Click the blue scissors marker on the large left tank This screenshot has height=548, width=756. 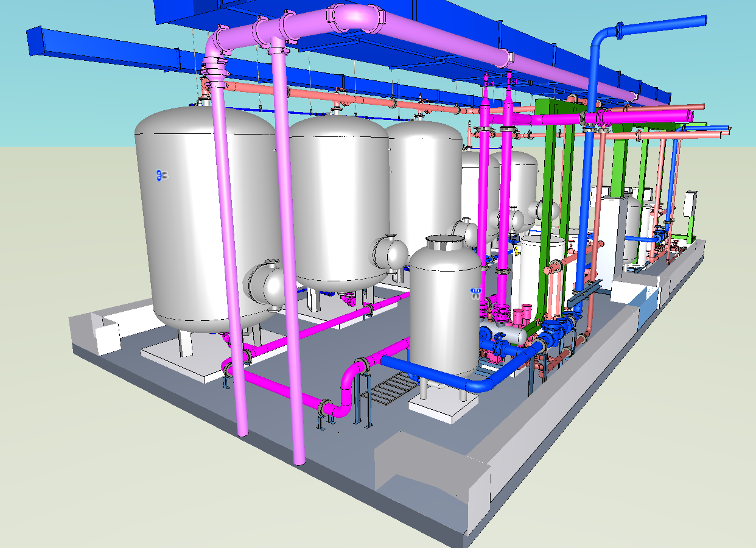pyautogui.click(x=161, y=175)
